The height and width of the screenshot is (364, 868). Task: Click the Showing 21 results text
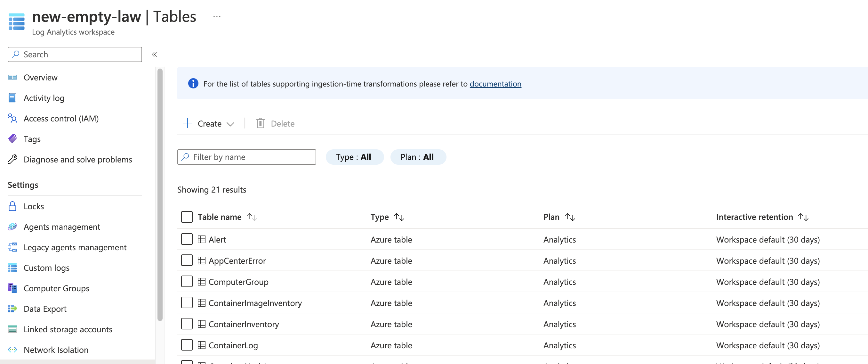click(x=212, y=190)
